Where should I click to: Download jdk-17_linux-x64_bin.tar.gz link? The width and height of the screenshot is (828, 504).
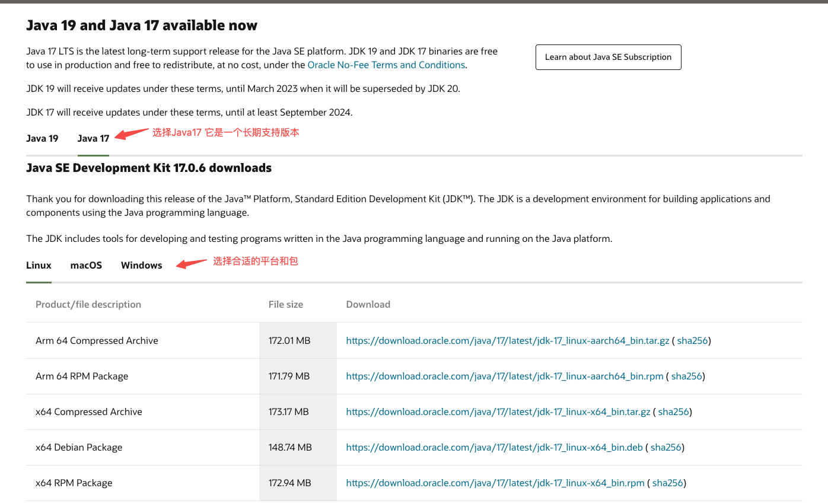pyautogui.click(x=498, y=412)
